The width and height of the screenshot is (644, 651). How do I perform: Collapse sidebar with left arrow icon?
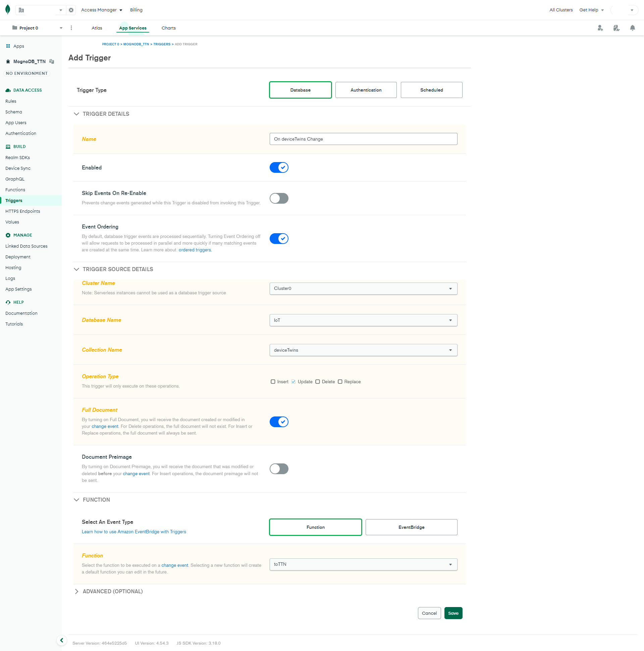pos(62,640)
